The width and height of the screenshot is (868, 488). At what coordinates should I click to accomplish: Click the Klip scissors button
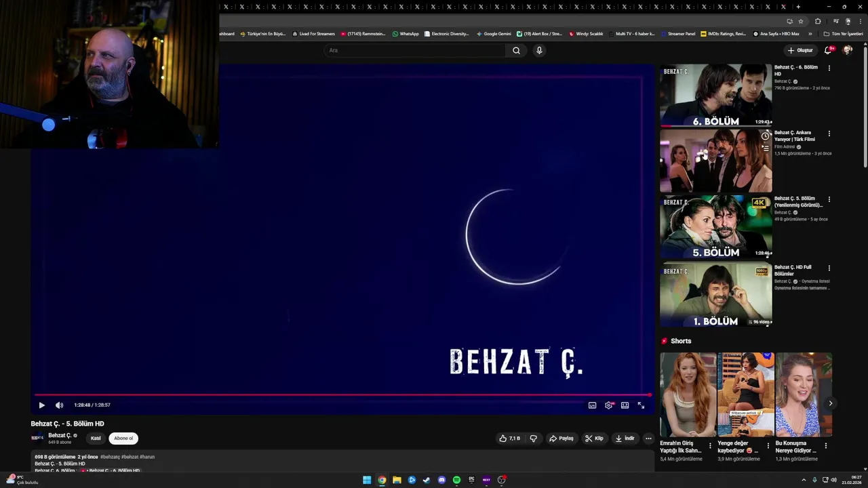[x=594, y=439]
